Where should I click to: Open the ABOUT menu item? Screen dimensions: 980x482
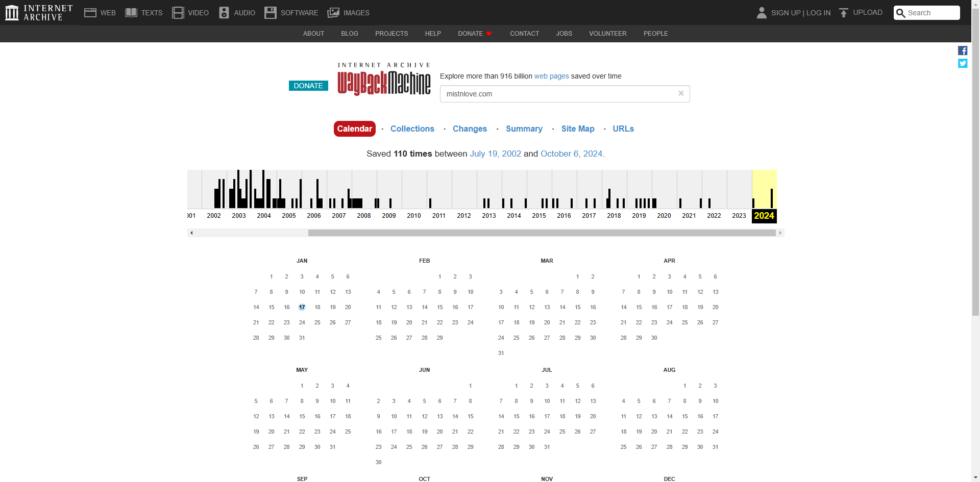[313, 34]
